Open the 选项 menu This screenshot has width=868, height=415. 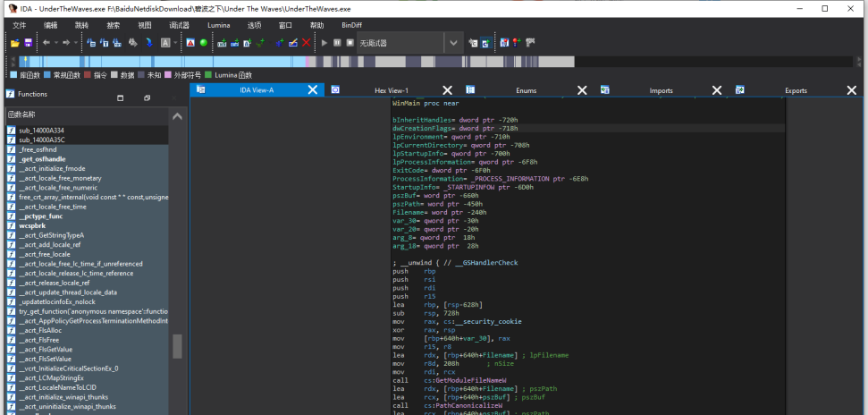click(255, 25)
